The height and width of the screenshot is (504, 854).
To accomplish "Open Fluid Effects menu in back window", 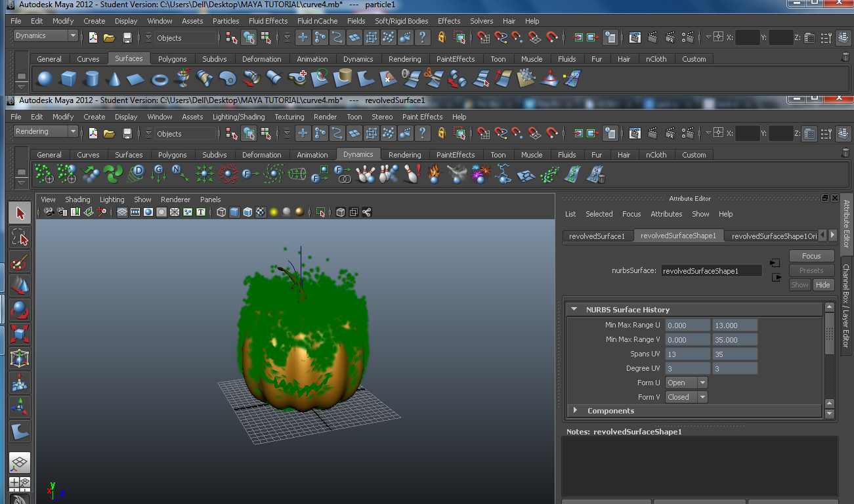I will 268,21.
